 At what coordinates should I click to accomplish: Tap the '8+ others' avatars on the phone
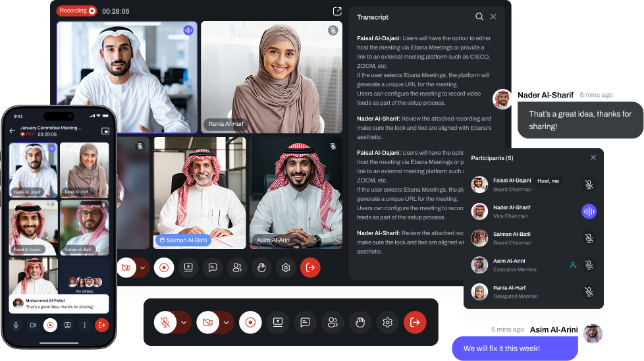click(x=85, y=282)
